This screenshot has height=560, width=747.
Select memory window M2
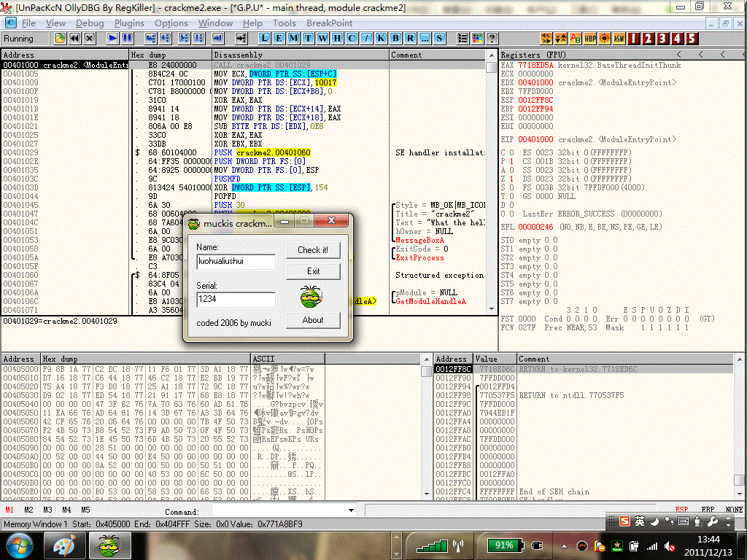(28, 510)
